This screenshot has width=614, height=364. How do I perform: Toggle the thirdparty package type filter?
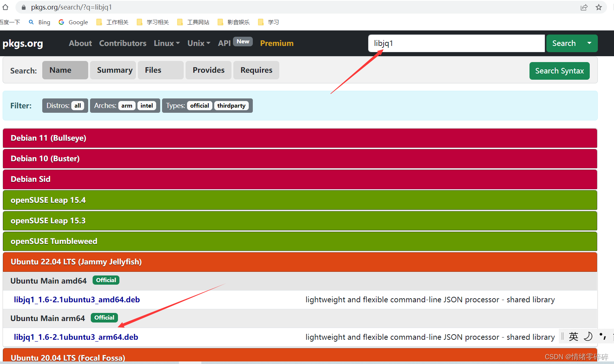tap(231, 105)
